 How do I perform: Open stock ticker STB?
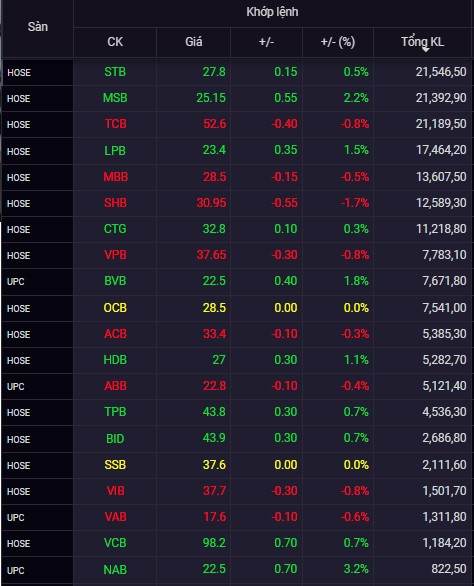pos(115,72)
